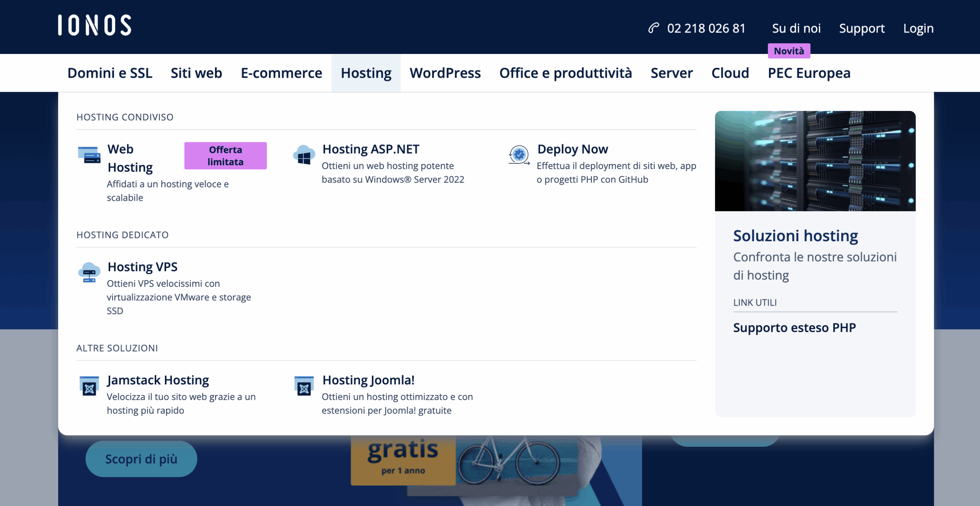Select the PEC Europea menu item

click(x=809, y=73)
